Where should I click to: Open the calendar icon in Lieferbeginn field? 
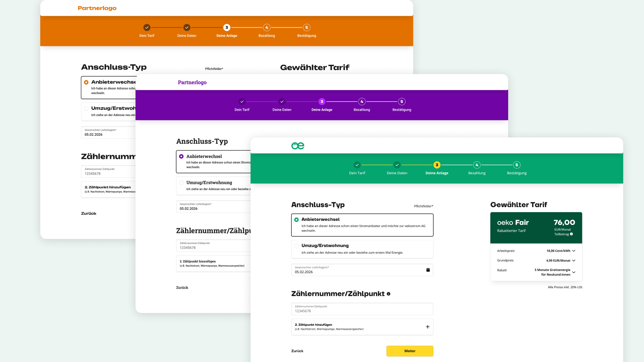click(428, 270)
